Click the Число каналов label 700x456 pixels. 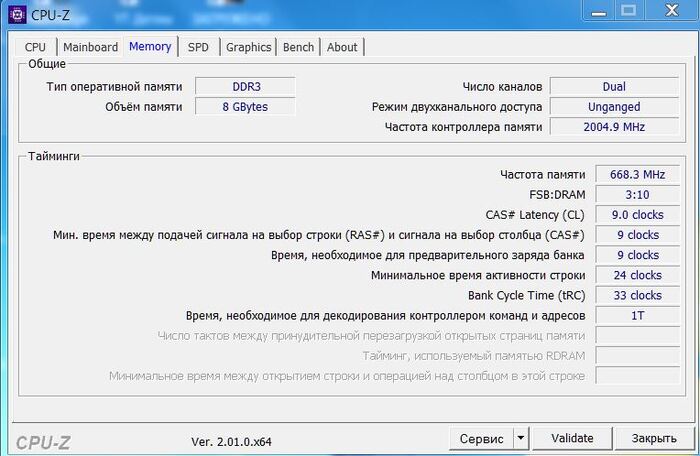point(502,87)
